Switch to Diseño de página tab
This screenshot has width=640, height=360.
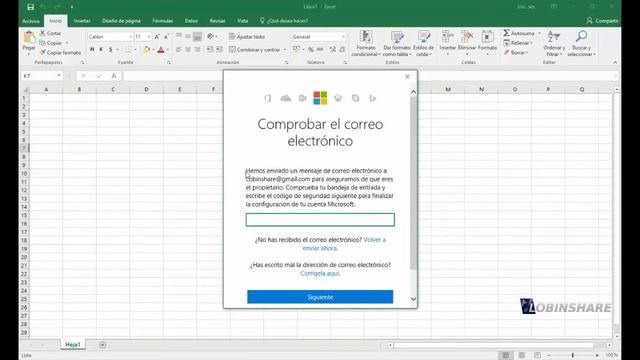tap(121, 21)
